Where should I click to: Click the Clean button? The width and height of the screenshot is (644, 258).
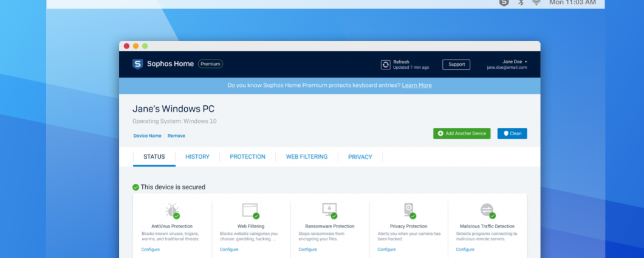pyautogui.click(x=512, y=133)
